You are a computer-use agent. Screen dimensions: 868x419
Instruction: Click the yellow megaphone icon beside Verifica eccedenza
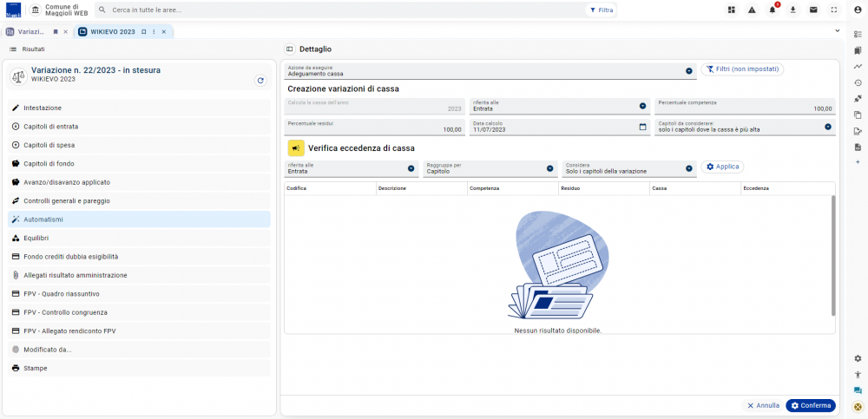(x=296, y=148)
